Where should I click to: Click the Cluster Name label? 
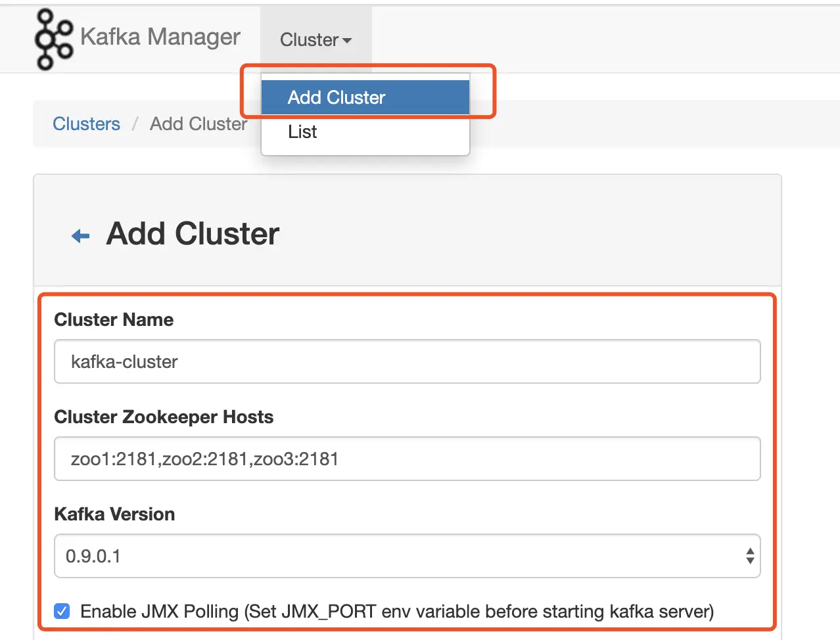coord(114,319)
